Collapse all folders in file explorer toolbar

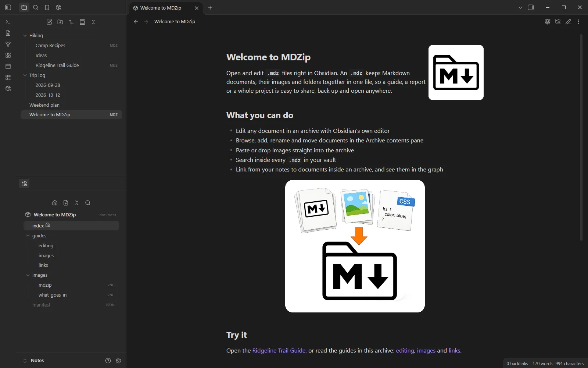pyautogui.click(x=93, y=22)
